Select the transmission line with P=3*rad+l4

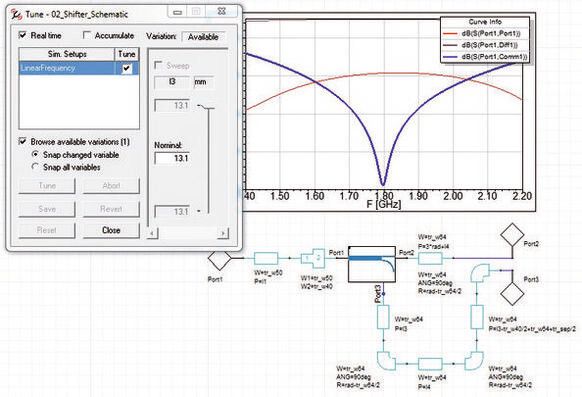click(x=430, y=258)
